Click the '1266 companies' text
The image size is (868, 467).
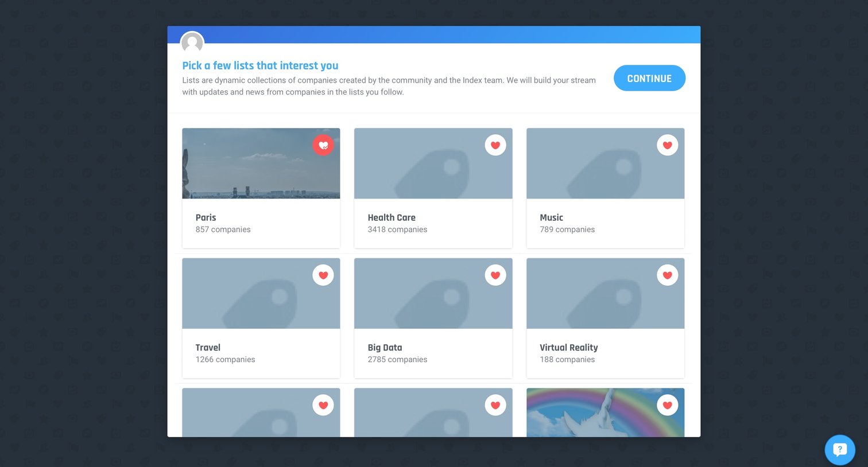pos(225,360)
